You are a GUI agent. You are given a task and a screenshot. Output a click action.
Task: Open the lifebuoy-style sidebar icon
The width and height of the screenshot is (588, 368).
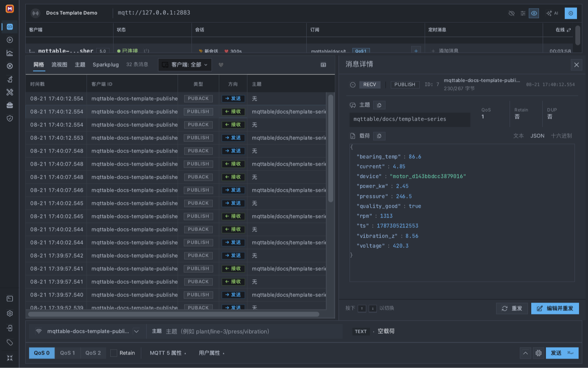click(x=10, y=66)
